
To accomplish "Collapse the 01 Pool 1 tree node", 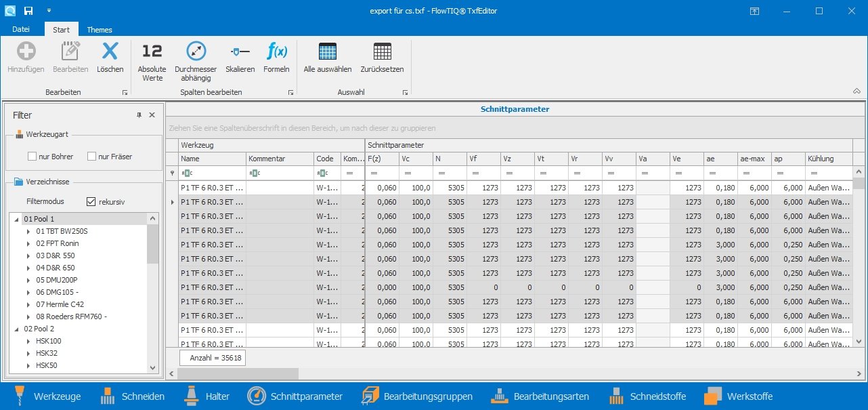I will (16, 220).
